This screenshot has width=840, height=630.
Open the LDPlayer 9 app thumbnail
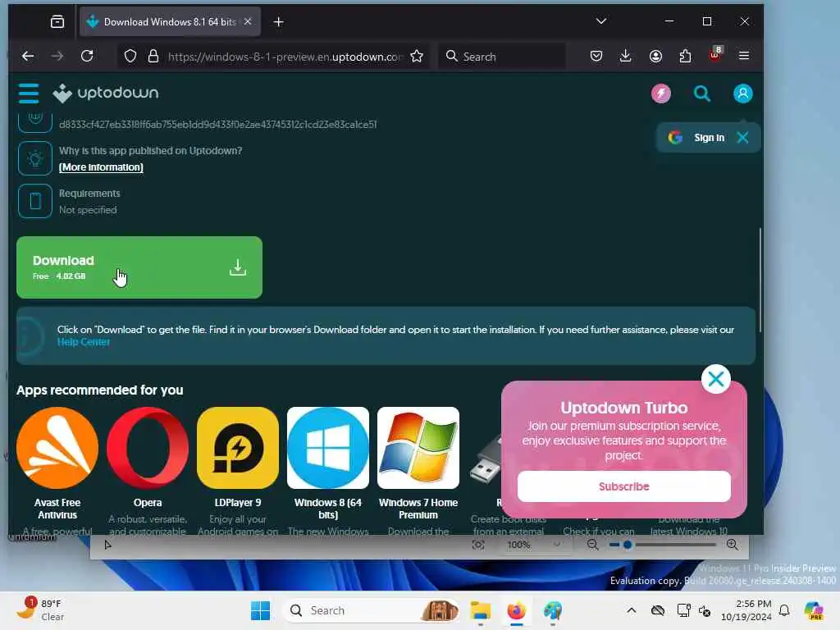(x=238, y=448)
